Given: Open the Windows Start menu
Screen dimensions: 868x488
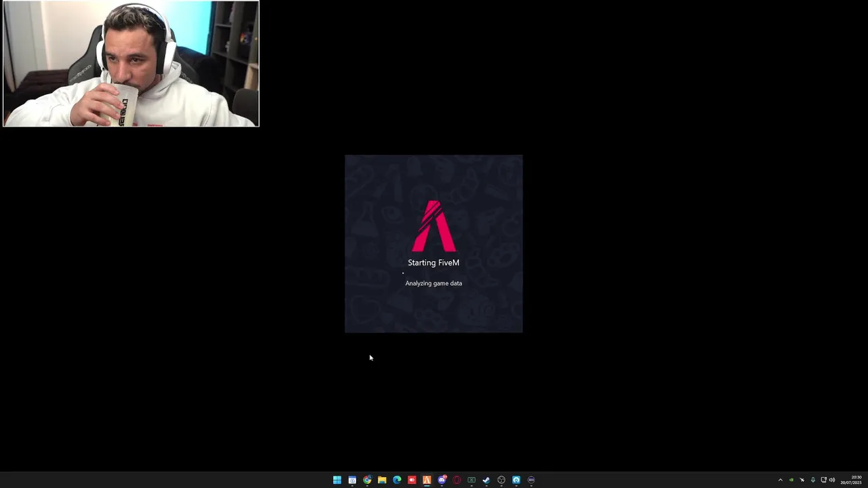Looking at the screenshot, I should point(337,480).
